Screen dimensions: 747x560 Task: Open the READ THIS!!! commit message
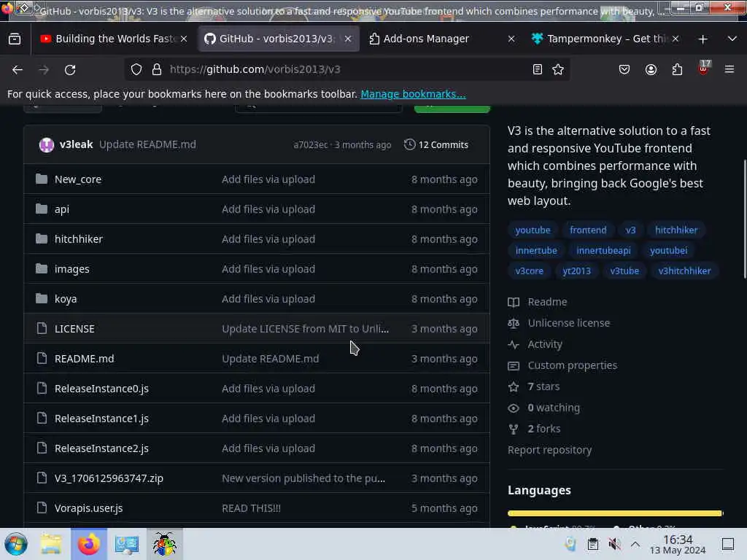(x=251, y=508)
